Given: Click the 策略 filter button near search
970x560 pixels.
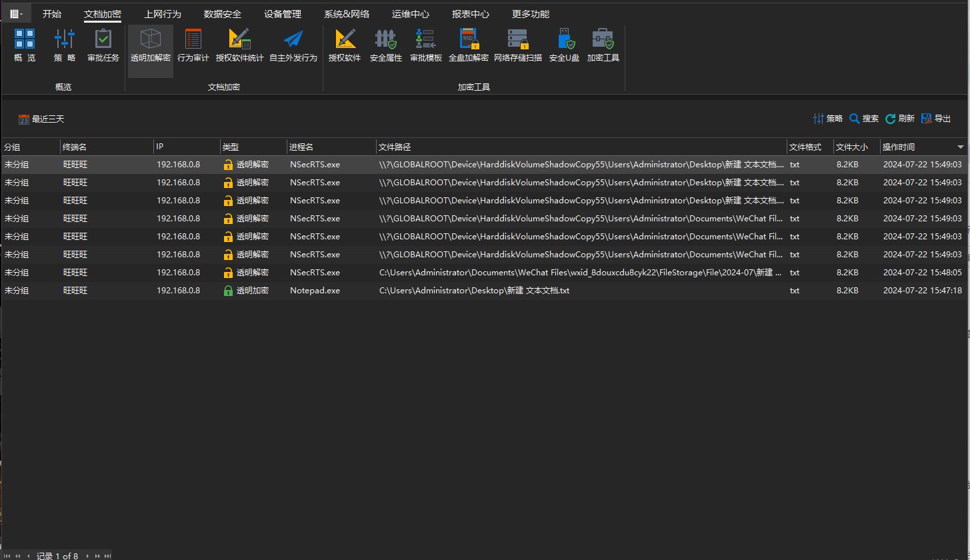Looking at the screenshot, I should pos(828,119).
